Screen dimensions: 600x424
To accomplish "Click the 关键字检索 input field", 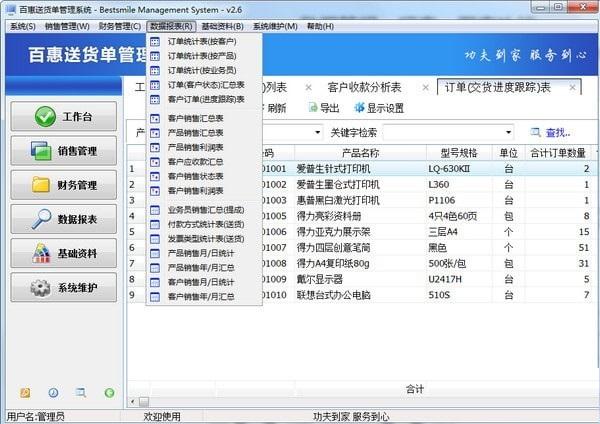I will tap(443, 132).
